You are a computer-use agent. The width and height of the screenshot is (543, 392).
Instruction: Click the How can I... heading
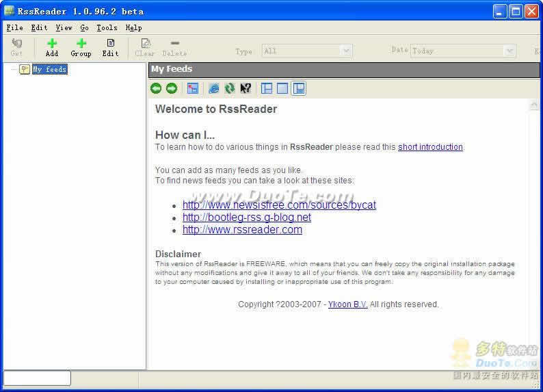(185, 135)
